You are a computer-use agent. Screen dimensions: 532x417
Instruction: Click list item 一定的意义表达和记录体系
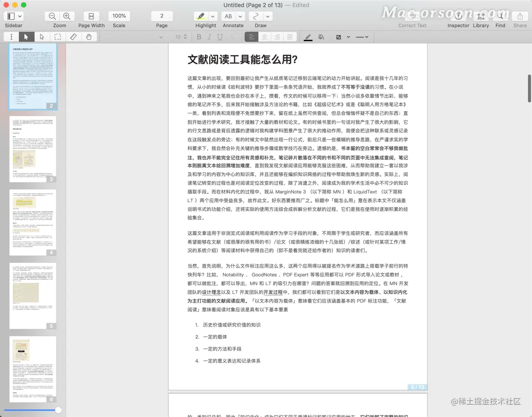point(232,361)
